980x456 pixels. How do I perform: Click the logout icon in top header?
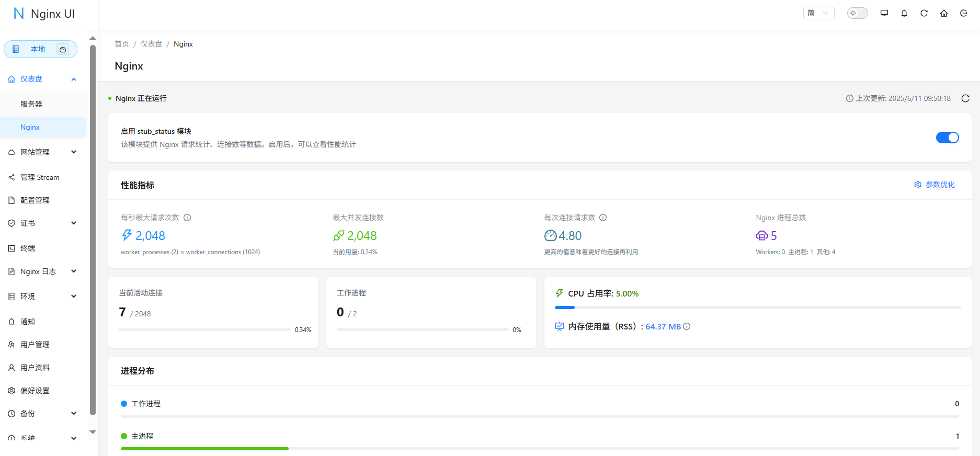pos(964,13)
